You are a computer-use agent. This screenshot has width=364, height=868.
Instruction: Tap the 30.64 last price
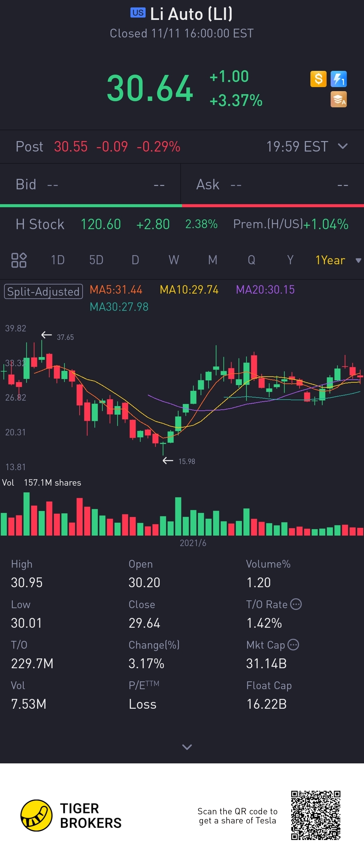coord(150,88)
